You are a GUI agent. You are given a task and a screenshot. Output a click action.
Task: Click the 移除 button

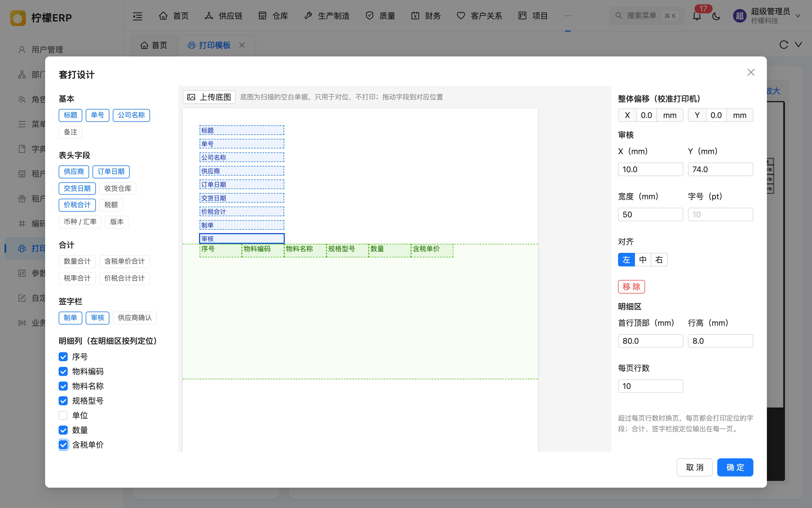(631, 287)
